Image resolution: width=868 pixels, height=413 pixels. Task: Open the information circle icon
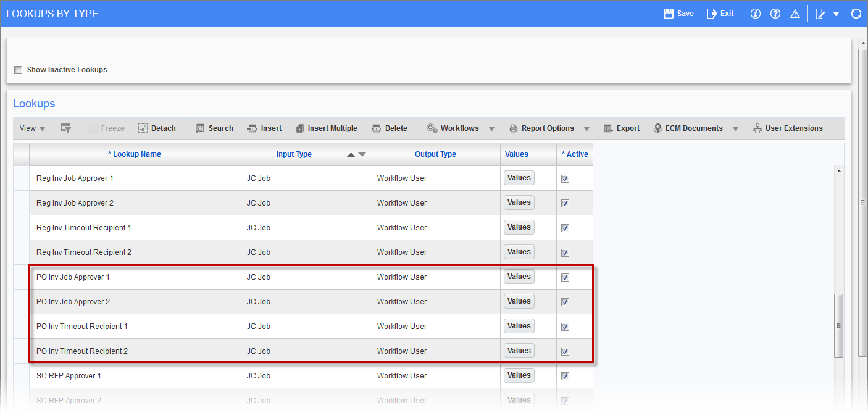[755, 14]
